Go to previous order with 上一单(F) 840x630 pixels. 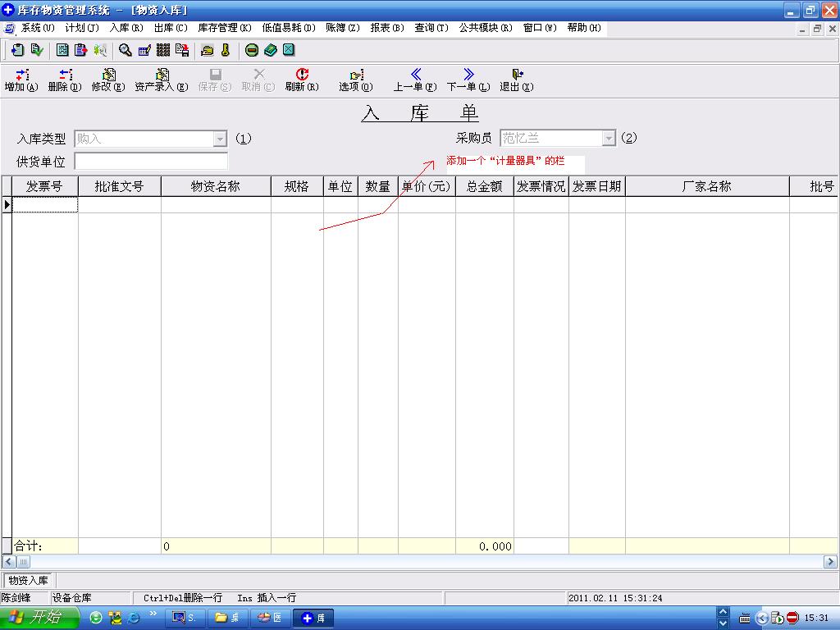pyautogui.click(x=415, y=80)
